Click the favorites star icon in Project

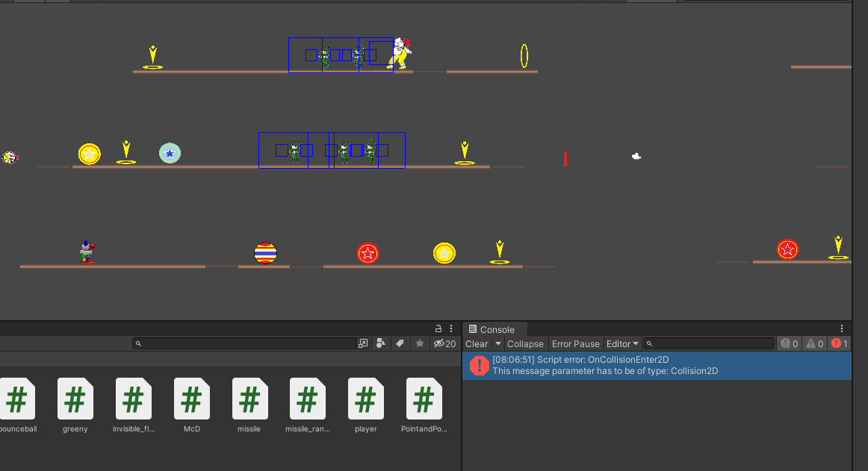click(420, 343)
